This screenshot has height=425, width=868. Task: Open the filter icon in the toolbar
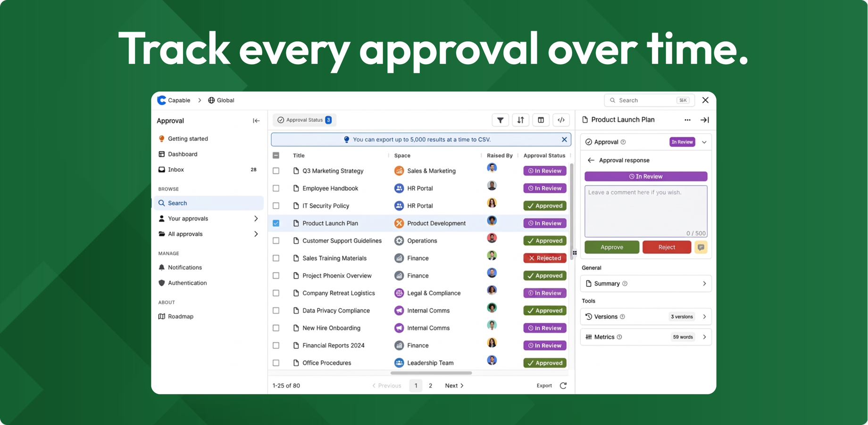[x=500, y=120]
